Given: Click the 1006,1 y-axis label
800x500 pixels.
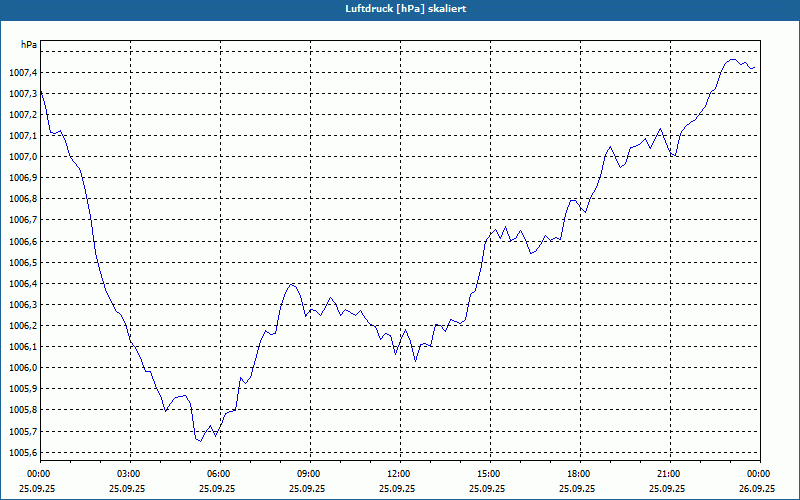Looking at the screenshot, I should click(x=23, y=347).
